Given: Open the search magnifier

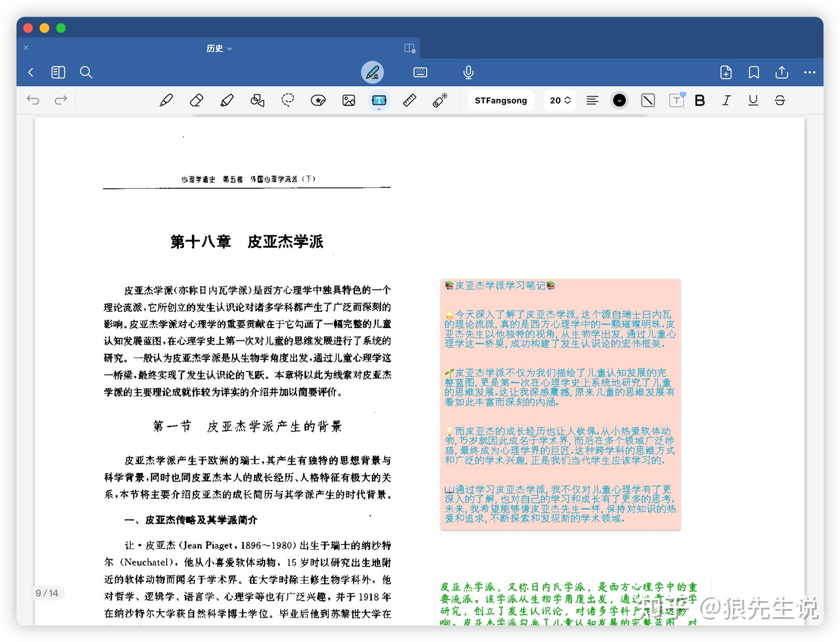Looking at the screenshot, I should coord(86,73).
